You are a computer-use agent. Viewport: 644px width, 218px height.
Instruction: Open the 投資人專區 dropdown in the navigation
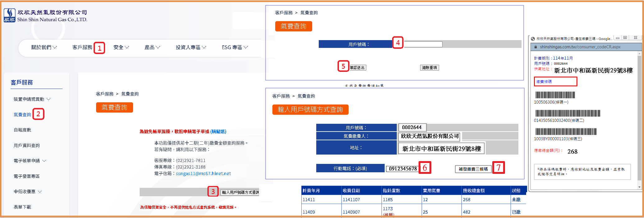coord(191,47)
